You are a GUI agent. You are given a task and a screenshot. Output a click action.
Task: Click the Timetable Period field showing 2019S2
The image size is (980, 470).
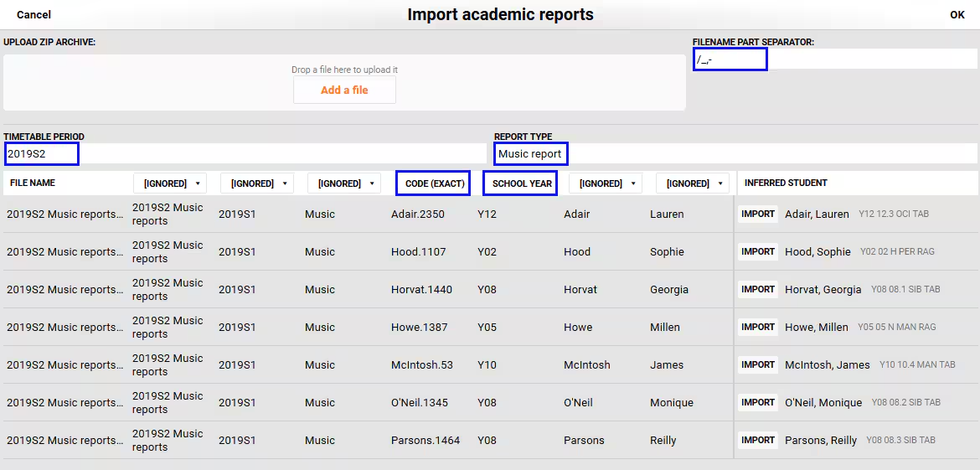[245, 153]
